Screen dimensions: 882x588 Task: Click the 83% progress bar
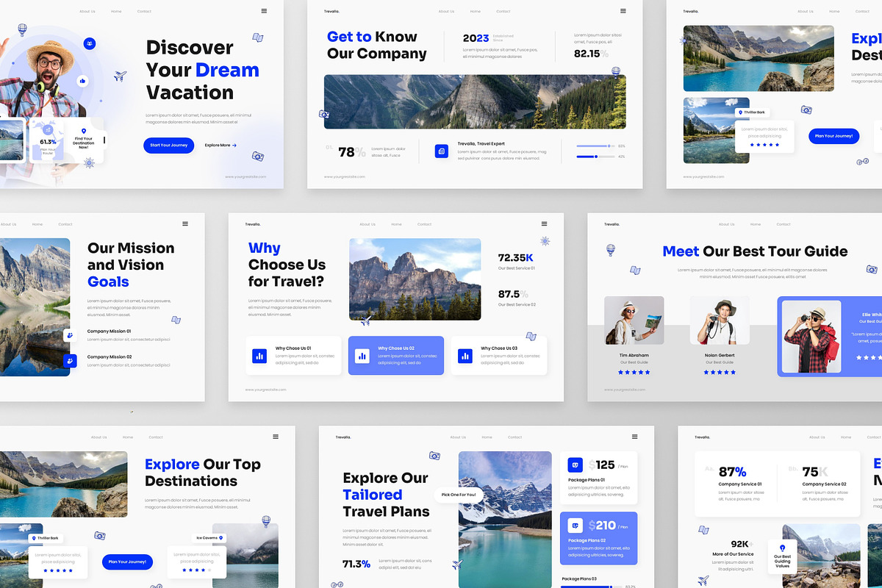(x=595, y=146)
